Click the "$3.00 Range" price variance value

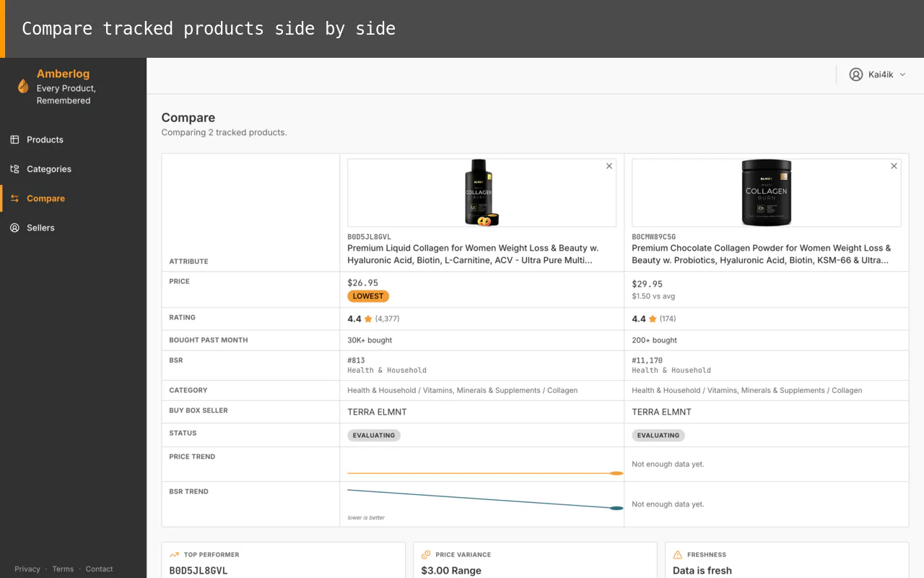(x=451, y=571)
